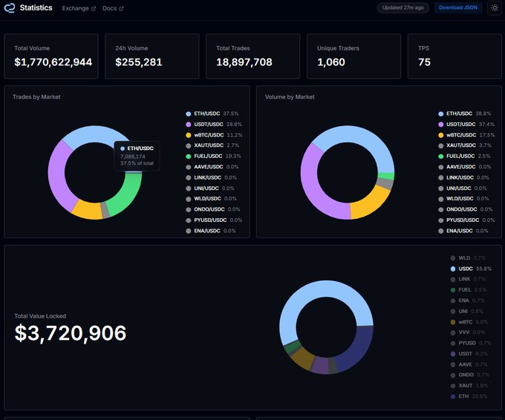Toggle AAVE/USDC in Trades by Market legend
The image size is (505, 420).
pos(212,167)
